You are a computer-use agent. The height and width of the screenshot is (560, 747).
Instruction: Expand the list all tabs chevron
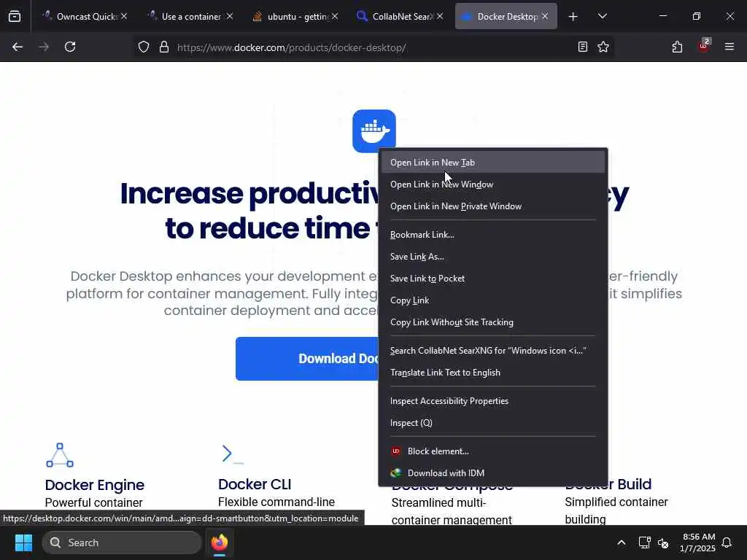coord(602,16)
